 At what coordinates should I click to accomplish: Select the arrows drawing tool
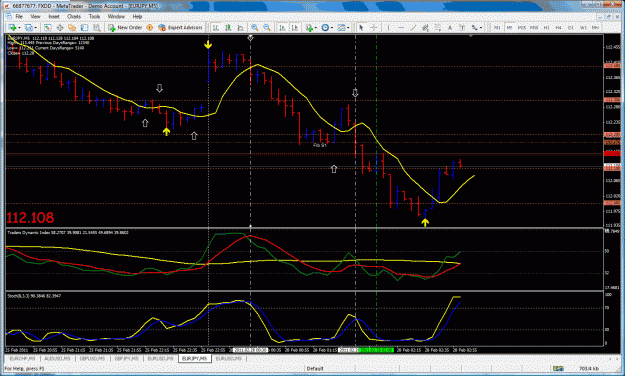click(x=474, y=28)
